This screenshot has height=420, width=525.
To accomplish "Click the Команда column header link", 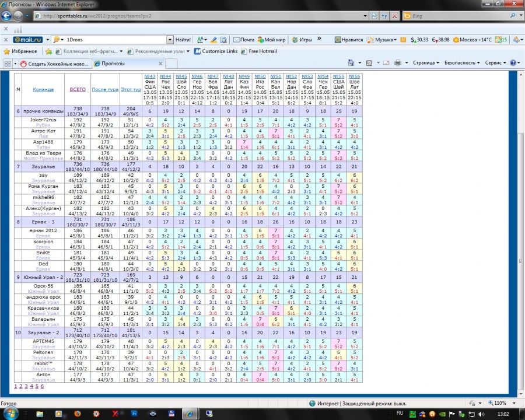I will click(x=43, y=89).
